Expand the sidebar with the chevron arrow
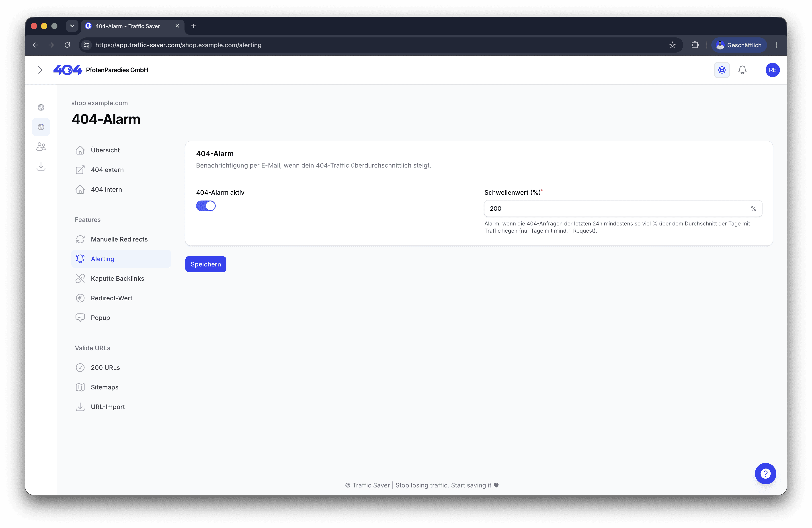 tap(40, 70)
